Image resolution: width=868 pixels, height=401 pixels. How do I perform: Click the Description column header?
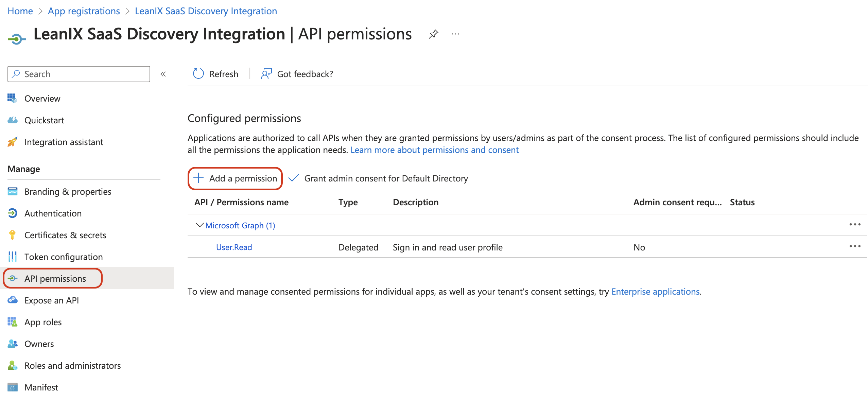tap(416, 202)
